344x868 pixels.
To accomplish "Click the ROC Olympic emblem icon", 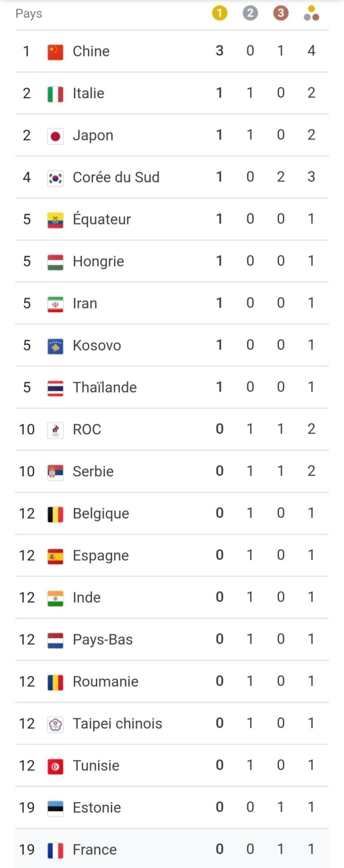I will pos(56,430).
